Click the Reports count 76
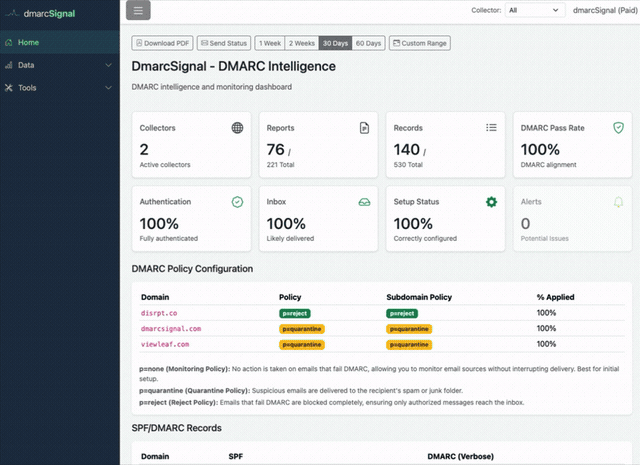This screenshot has height=465, width=640. [276, 149]
